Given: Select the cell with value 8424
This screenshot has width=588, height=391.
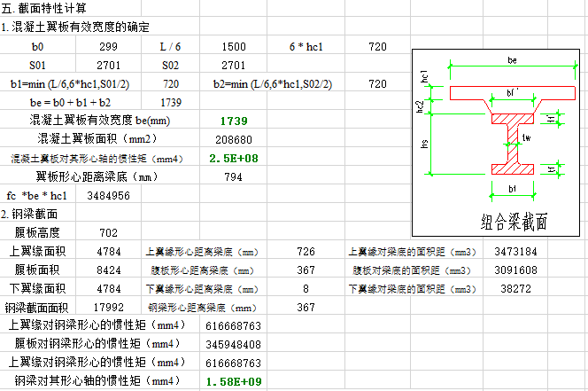Looking at the screenshot, I should tap(108, 270).
